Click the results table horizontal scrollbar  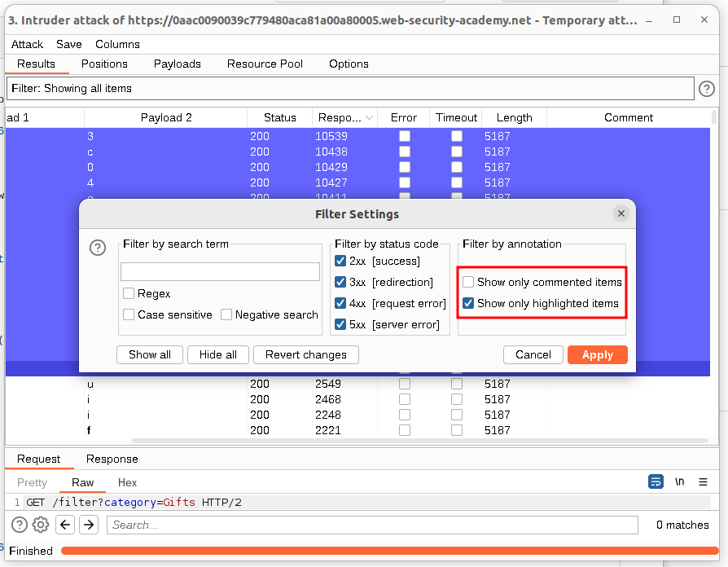419,440
